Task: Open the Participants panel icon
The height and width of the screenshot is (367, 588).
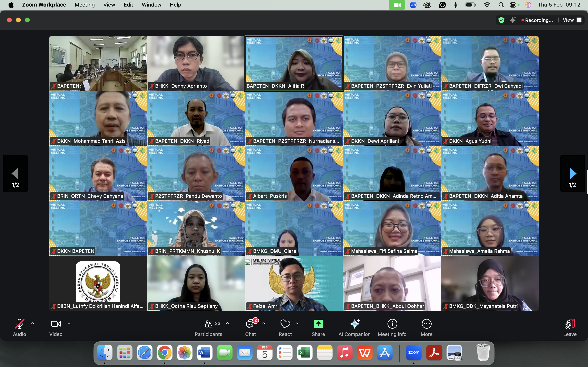Action: (208, 324)
